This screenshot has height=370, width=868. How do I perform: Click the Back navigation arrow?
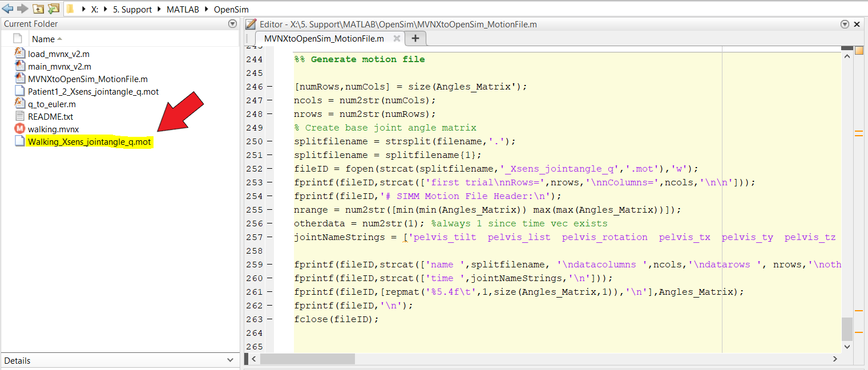(6, 9)
